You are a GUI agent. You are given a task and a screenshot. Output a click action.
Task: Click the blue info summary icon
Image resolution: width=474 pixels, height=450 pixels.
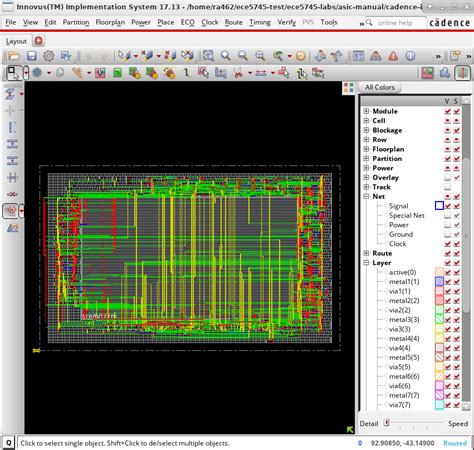click(x=410, y=56)
